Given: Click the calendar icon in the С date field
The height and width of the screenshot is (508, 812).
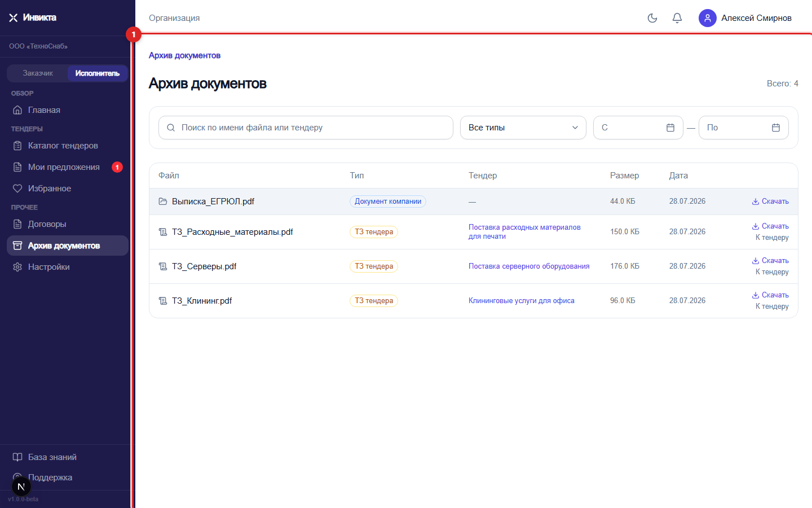Looking at the screenshot, I should tap(670, 128).
